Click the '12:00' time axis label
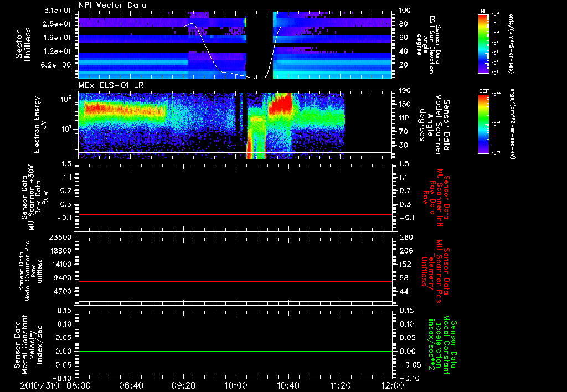This screenshot has width=567, height=392. click(x=393, y=385)
